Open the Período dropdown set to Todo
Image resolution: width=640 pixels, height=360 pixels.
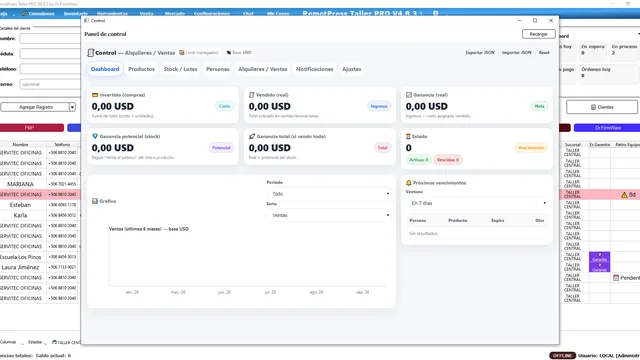pyautogui.click(x=329, y=194)
